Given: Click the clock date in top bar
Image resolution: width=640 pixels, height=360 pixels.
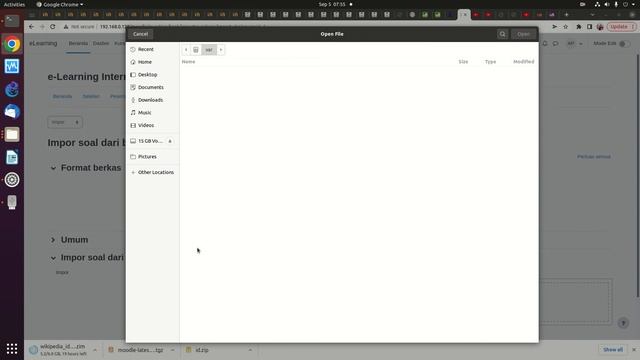Looking at the screenshot, I should click(x=332, y=4).
